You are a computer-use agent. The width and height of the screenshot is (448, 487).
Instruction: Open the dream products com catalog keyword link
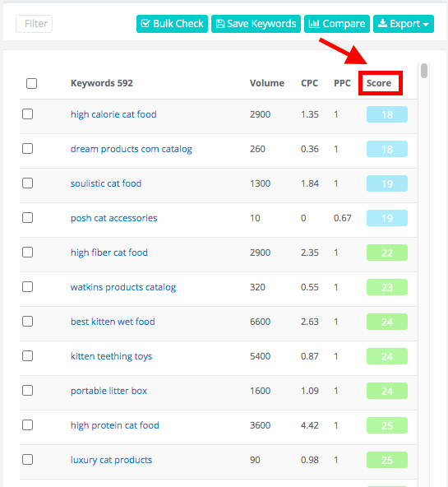pos(132,149)
